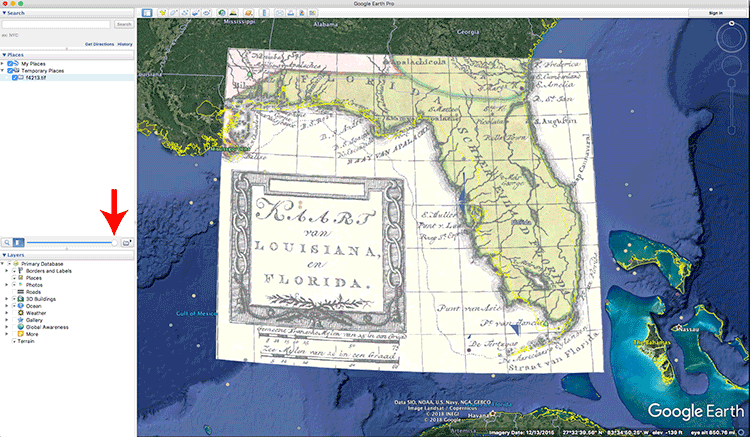Enable the Gallery layer checkbox
The width and height of the screenshot is (750, 437).
pyautogui.click(x=14, y=320)
